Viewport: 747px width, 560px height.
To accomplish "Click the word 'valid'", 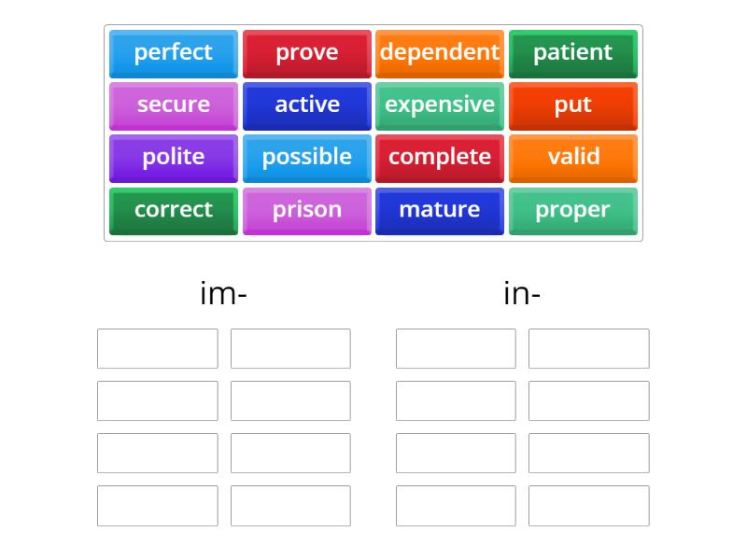I will pos(572,158).
